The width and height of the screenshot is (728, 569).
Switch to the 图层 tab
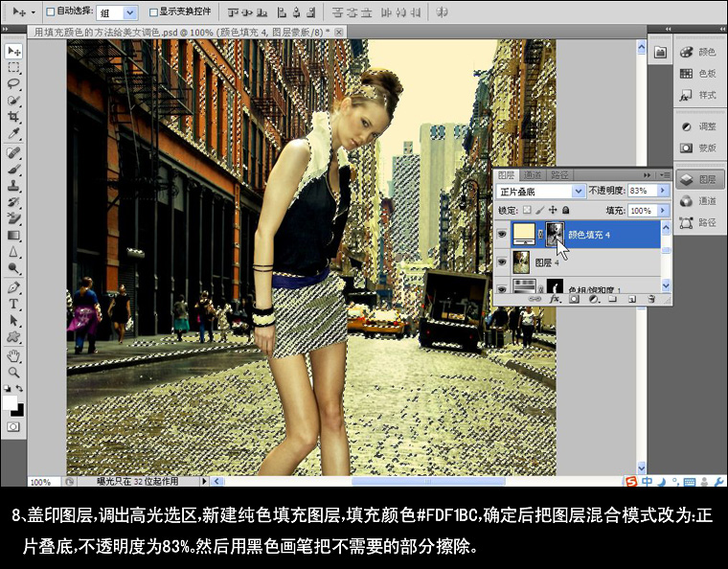[x=506, y=175]
